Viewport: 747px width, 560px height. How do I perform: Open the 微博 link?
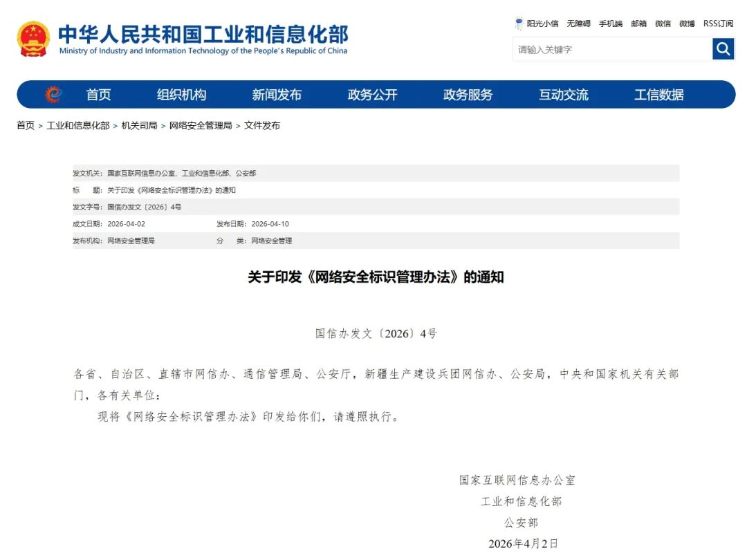click(687, 24)
